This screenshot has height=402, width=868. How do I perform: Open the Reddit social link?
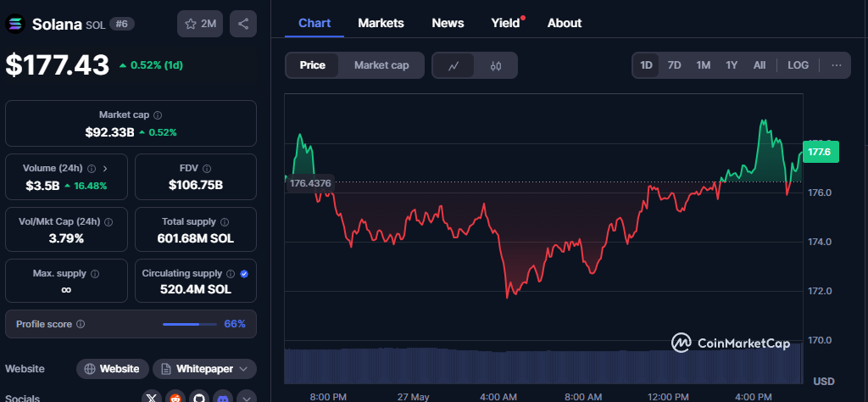coord(175,397)
